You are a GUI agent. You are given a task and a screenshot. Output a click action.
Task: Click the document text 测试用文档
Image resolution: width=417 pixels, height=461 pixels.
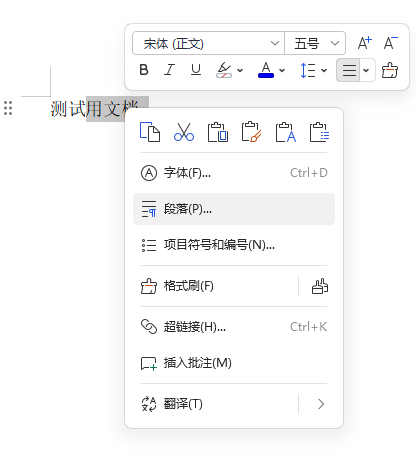point(94,109)
